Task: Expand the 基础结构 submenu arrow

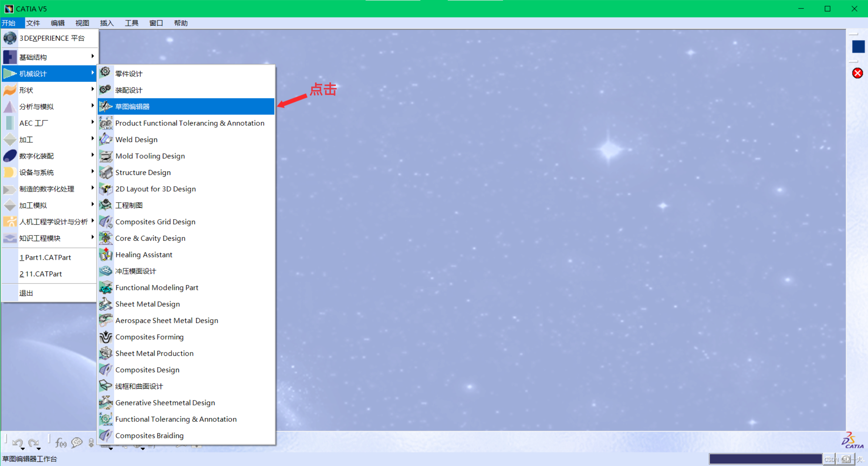Action: coord(93,56)
